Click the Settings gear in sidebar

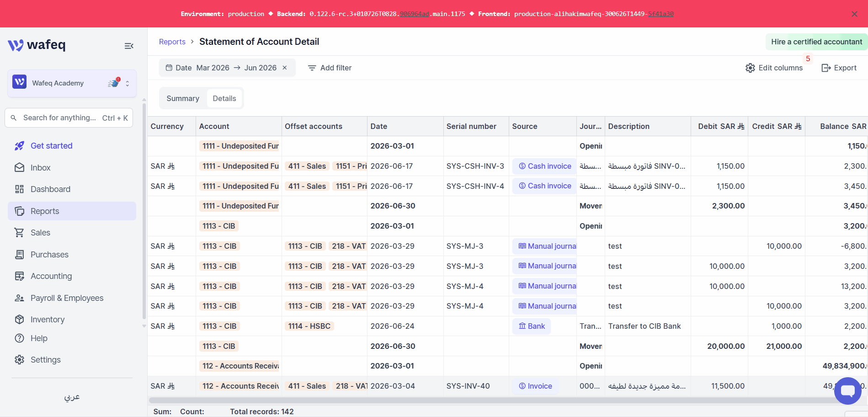click(x=19, y=360)
